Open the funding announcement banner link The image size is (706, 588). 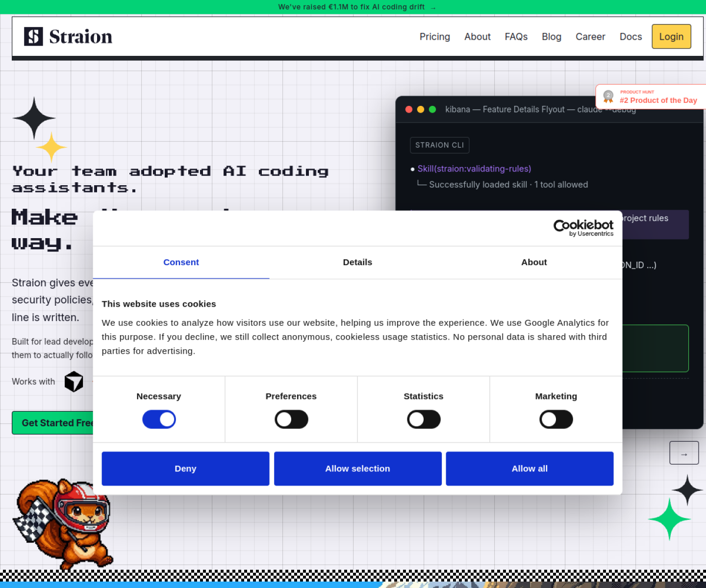coord(356,7)
